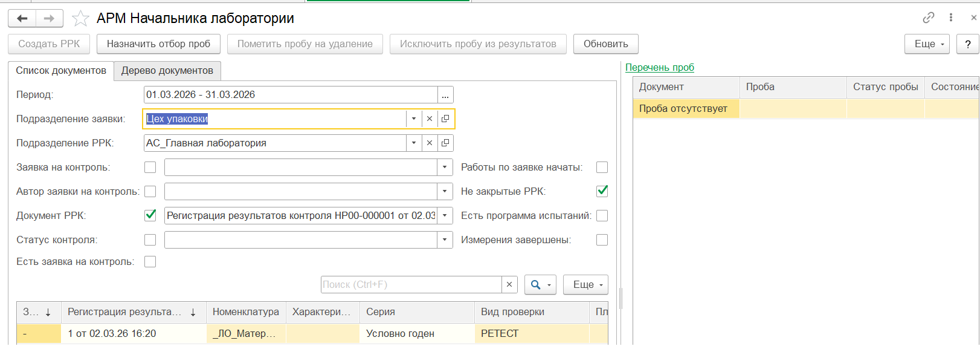This screenshot has height=349, width=980.
Task: Sort by the Регистрация результа… column header
Action: tap(134, 312)
